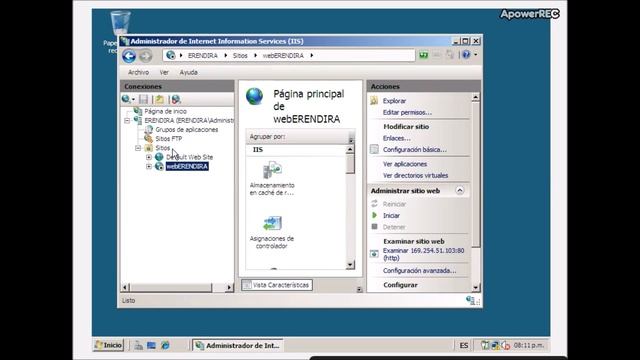This screenshot has height=360, width=640.
Task: Click the folder-up icon in Conexiones toolbar
Action: [x=160, y=99]
